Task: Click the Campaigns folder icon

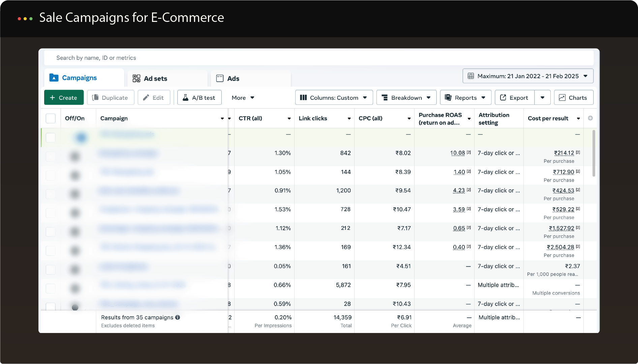Action: 54,78
